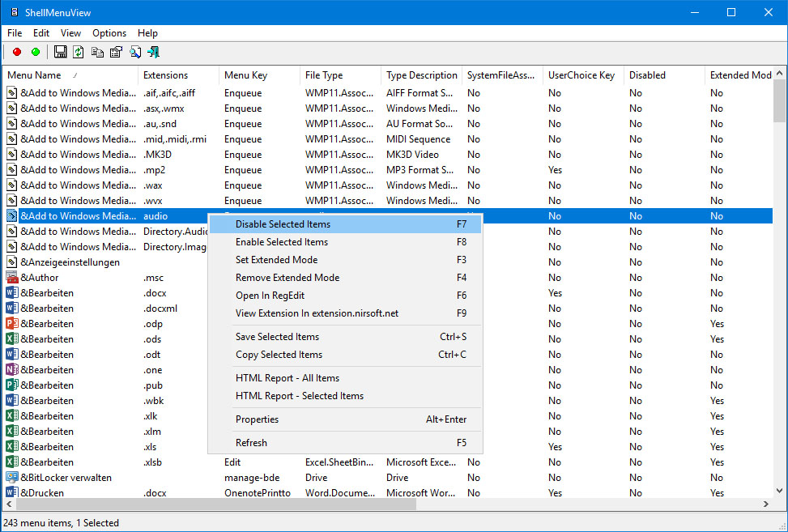This screenshot has width=788, height=532.
Task: Click the green arrows Refresh toolbar icon
Action: coord(79,52)
